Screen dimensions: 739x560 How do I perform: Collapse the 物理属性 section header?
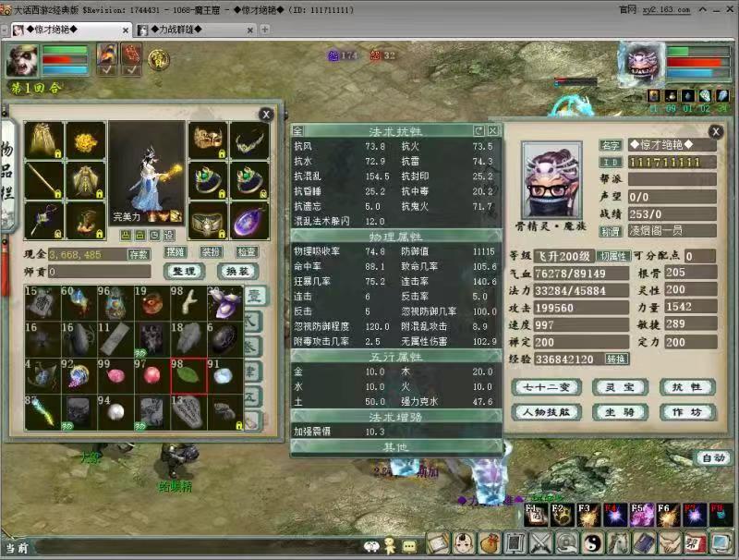tap(396, 236)
